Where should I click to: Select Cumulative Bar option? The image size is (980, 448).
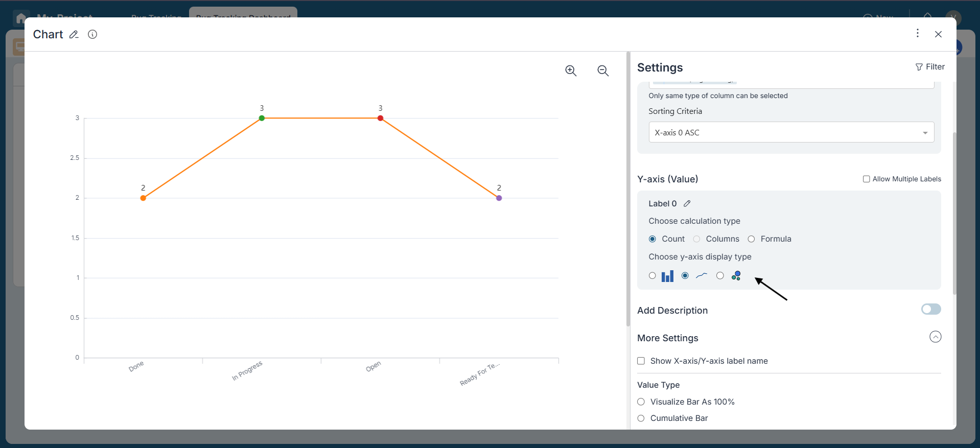pyautogui.click(x=641, y=418)
